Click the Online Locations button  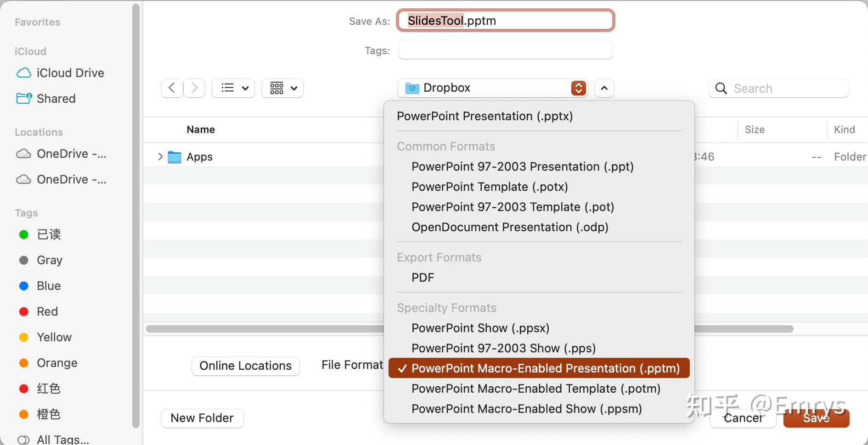[245, 366]
